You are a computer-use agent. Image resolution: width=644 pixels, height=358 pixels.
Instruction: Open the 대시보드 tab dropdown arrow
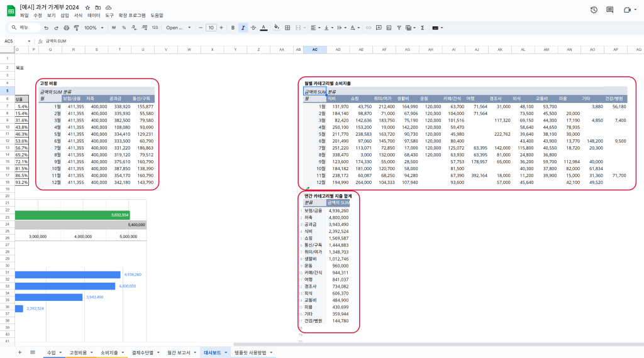point(225,353)
